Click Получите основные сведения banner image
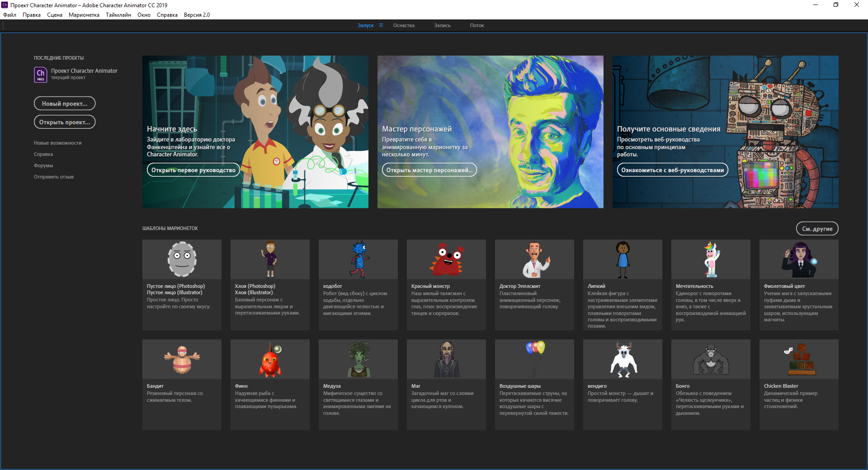The width and height of the screenshot is (868, 470). tap(726, 132)
